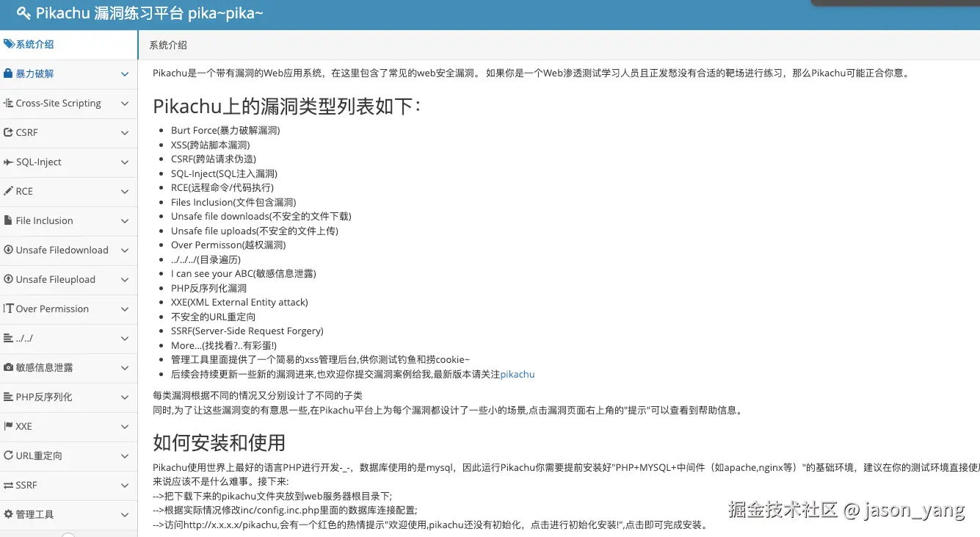The image size is (980, 537).
Task: Click the Over Permisson(越权漏洞) list item
Action: coord(228,245)
